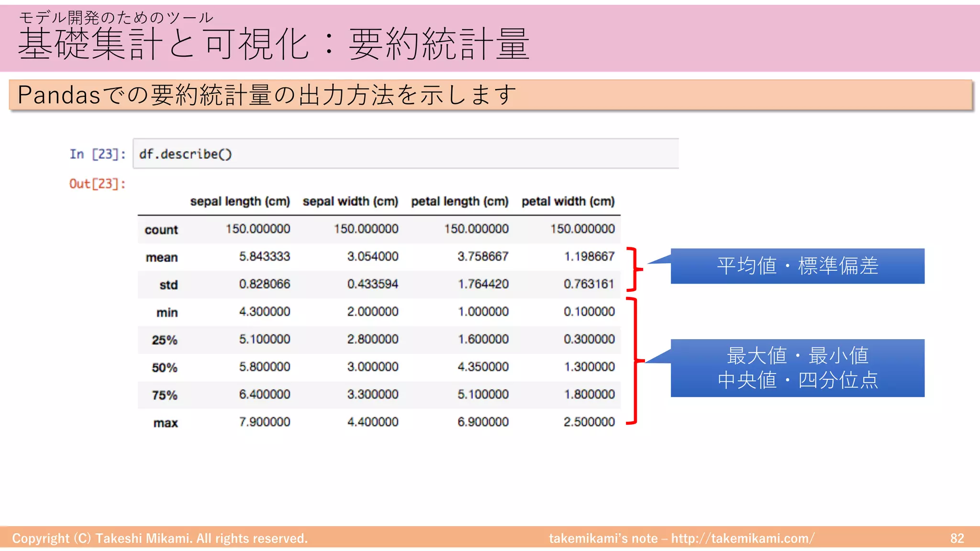The height and width of the screenshot is (551, 980).
Task: Click 25% sepal width value 2.800000
Action: click(x=373, y=339)
